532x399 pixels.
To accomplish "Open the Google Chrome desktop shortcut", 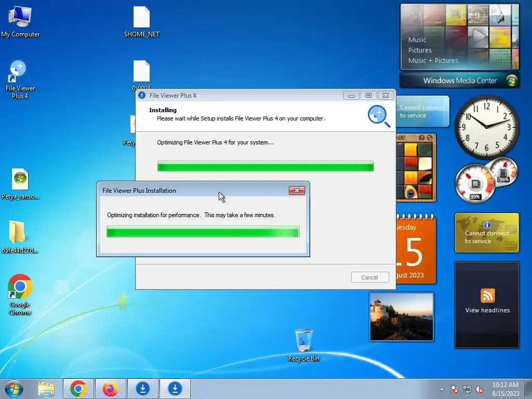I will click(20, 294).
